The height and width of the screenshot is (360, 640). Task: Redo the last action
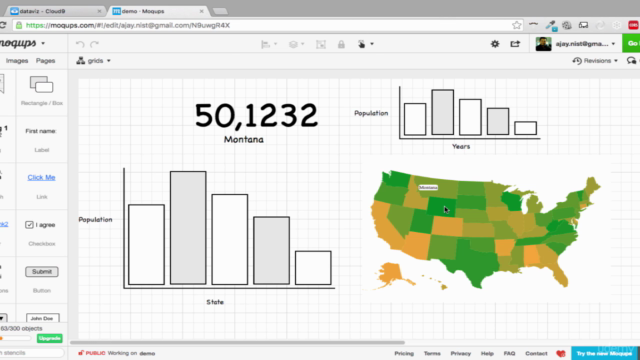pos(95,44)
